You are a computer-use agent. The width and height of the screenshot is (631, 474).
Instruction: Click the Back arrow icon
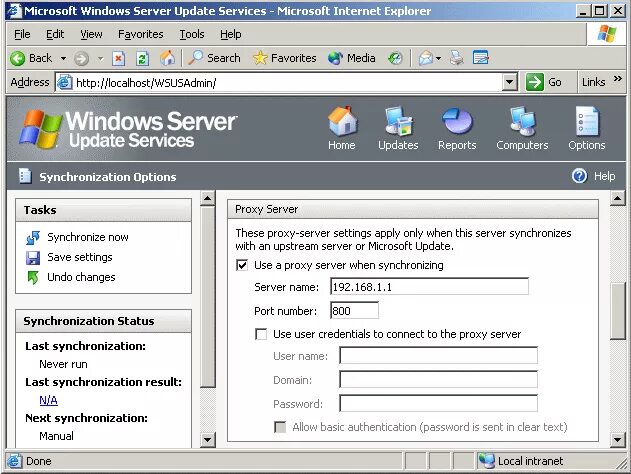[x=18, y=59]
